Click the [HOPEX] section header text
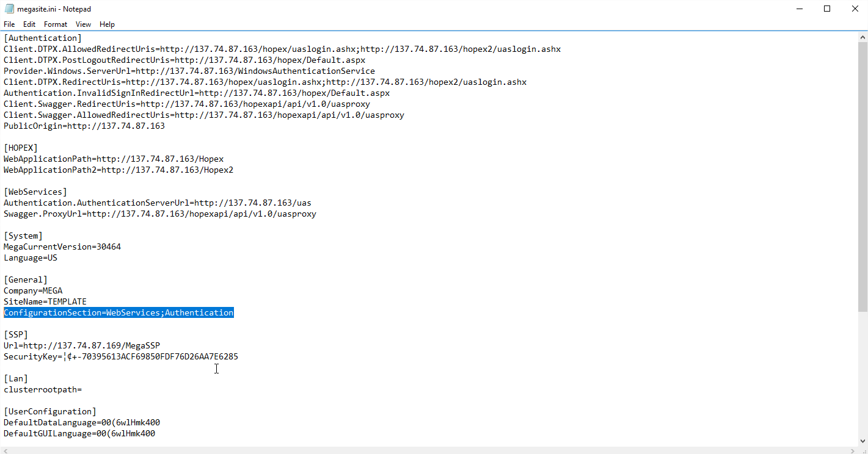The image size is (868, 454). pos(21,148)
